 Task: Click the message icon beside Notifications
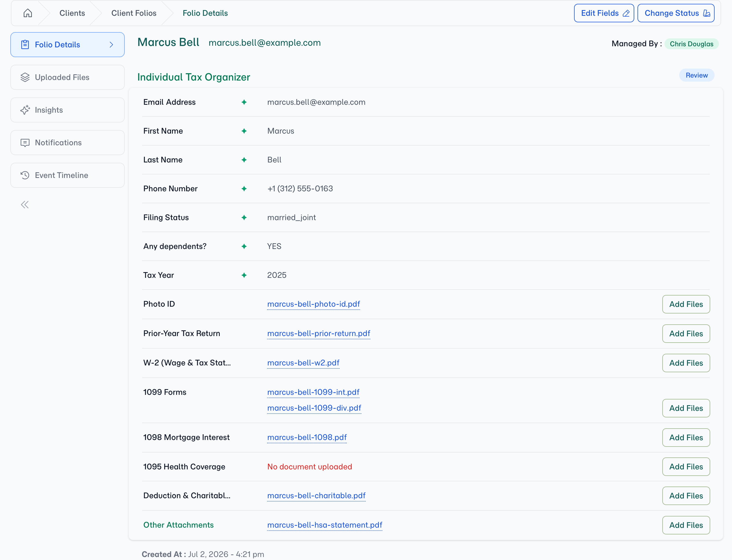25,143
